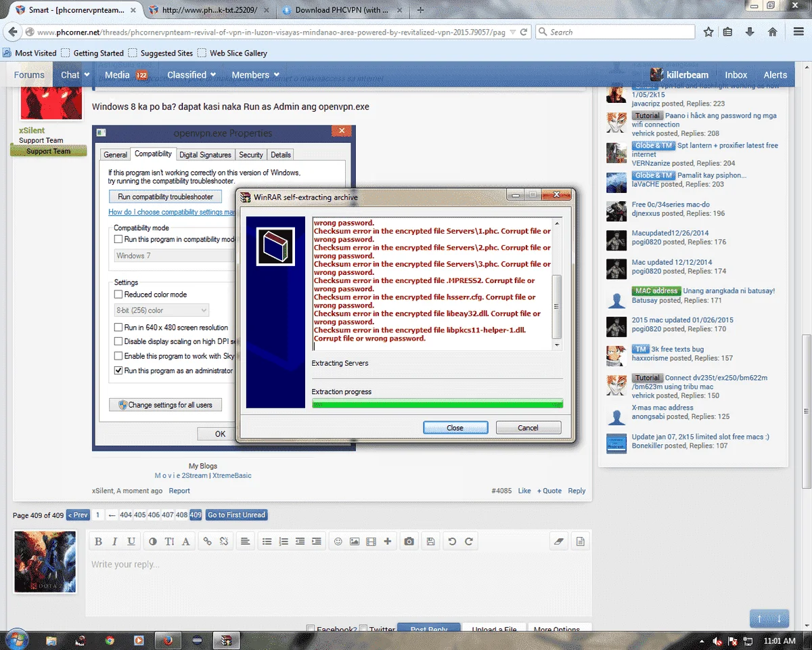Switch to the second phcorner txt tab
812x650 pixels.
point(208,10)
